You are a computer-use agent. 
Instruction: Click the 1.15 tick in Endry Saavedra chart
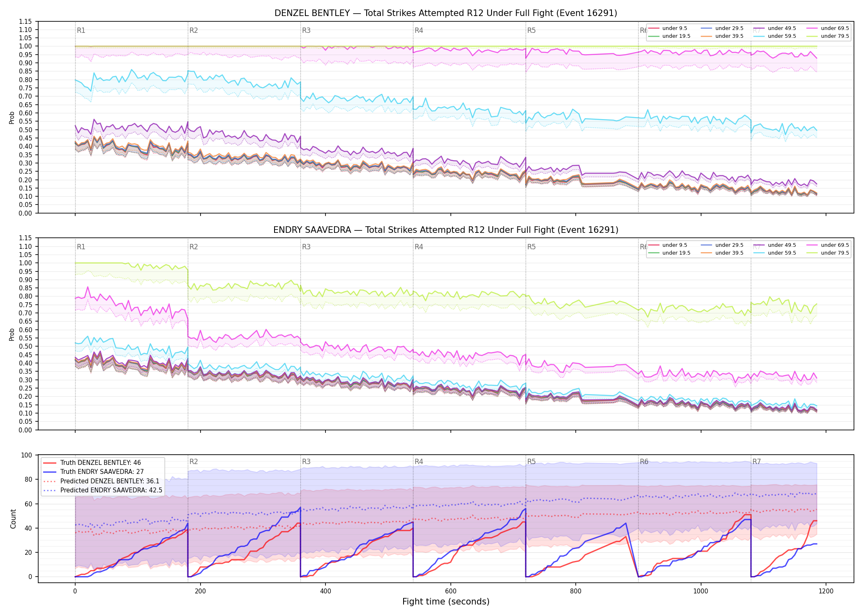tap(25, 238)
